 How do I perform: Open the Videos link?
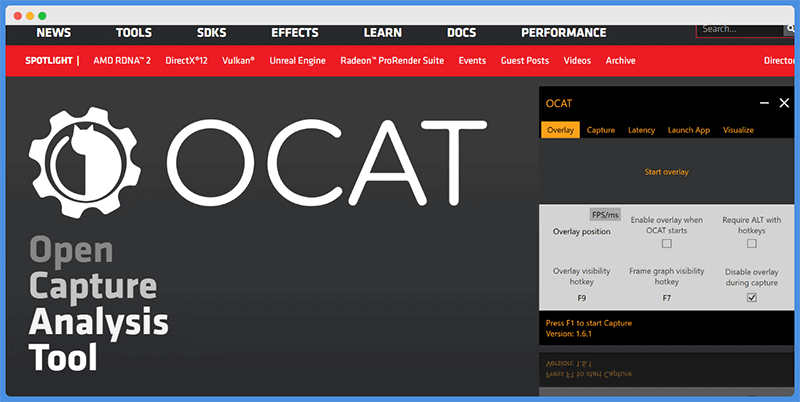(x=577, y=61)
